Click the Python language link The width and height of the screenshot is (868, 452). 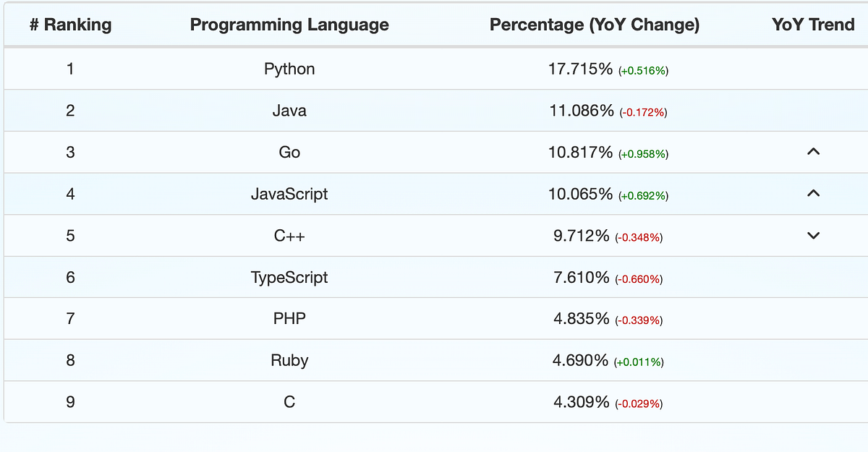point(289,69)
